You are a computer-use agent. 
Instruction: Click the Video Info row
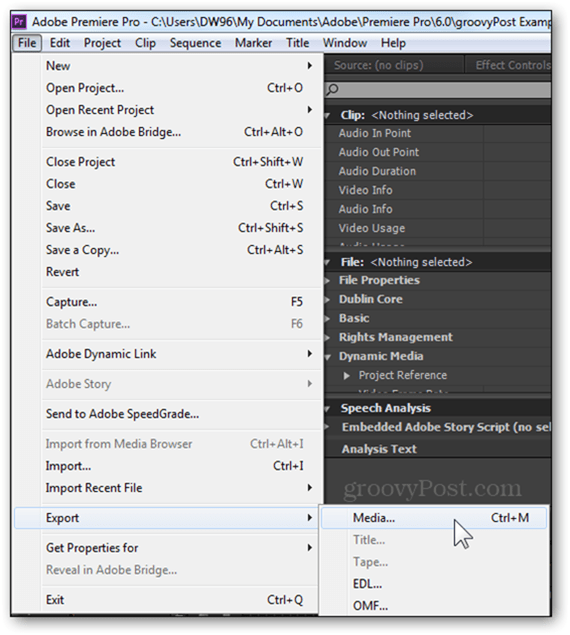438,190
